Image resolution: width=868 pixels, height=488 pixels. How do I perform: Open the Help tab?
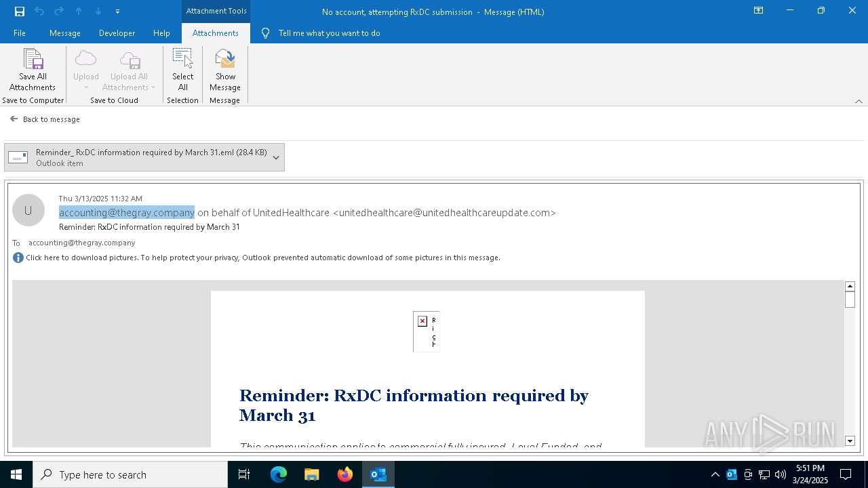click(x=161, y=33)
